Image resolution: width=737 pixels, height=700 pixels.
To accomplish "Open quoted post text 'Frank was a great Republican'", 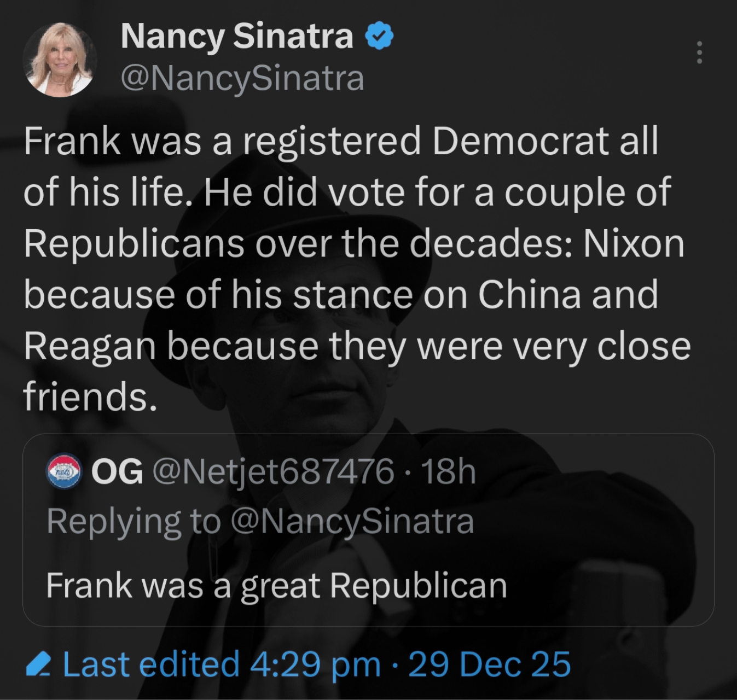I will click(276, 585).
